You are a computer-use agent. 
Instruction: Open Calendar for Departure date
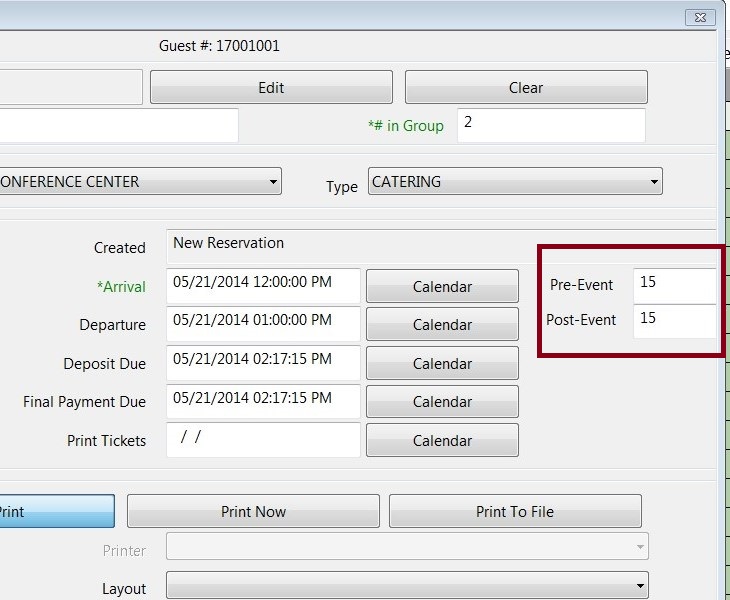[x=442, y=324]
